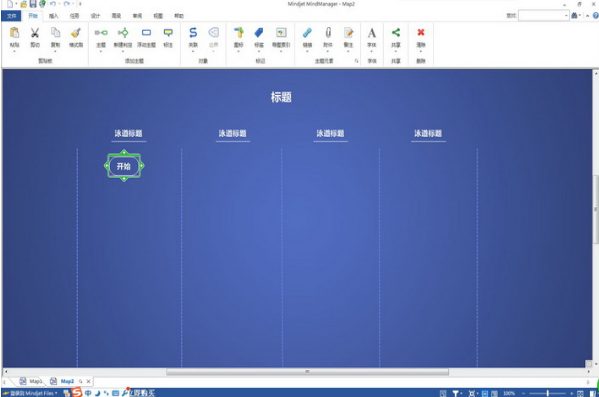Add a Floating Topic rectangle

146,33
